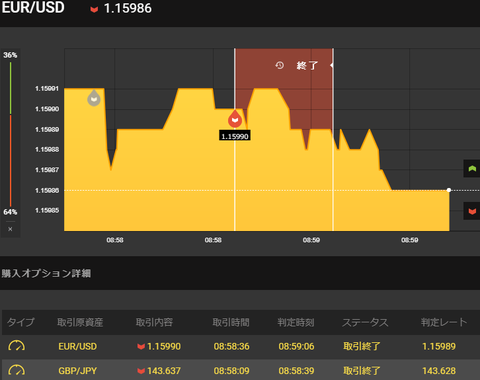Click the 64% sentiment value
Viewport: 480px width, 380px height.
point(10,212)
